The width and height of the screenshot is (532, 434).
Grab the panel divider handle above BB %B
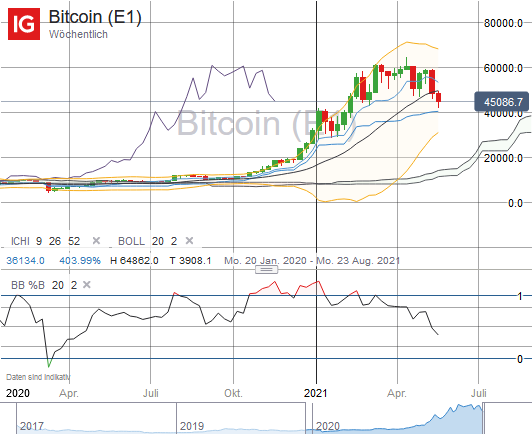pyautogui.click(x=266, y=270)
